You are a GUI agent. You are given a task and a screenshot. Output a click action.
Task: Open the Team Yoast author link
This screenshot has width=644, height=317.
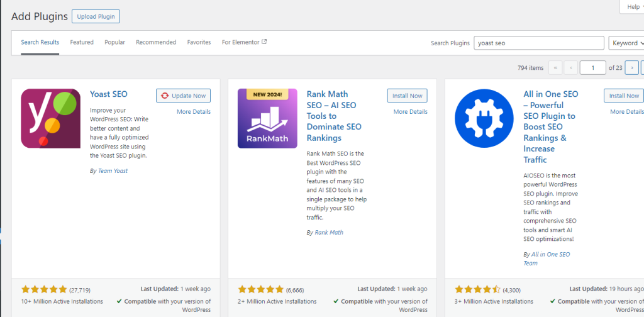tap(113, 171)
